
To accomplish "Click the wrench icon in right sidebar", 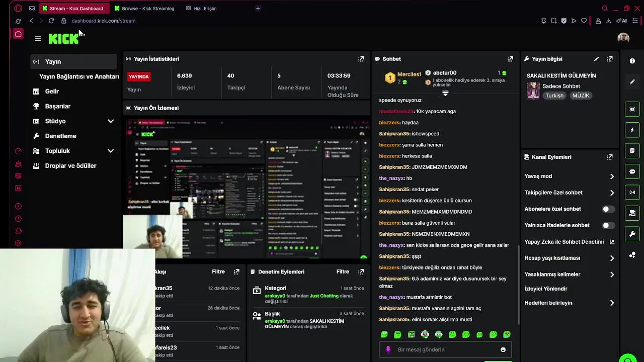I will tap(632, 234).
